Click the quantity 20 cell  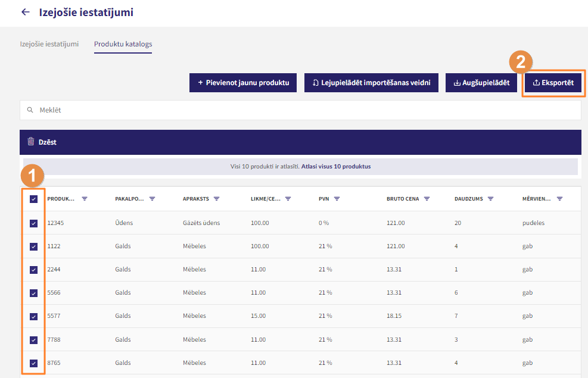[x=458, y=223]
